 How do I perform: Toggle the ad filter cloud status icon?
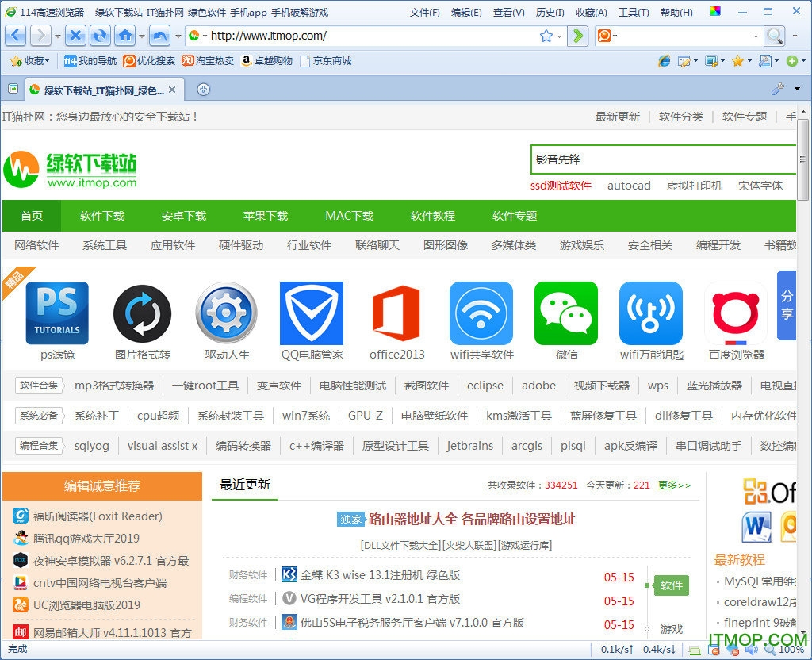tap(732, 650)
